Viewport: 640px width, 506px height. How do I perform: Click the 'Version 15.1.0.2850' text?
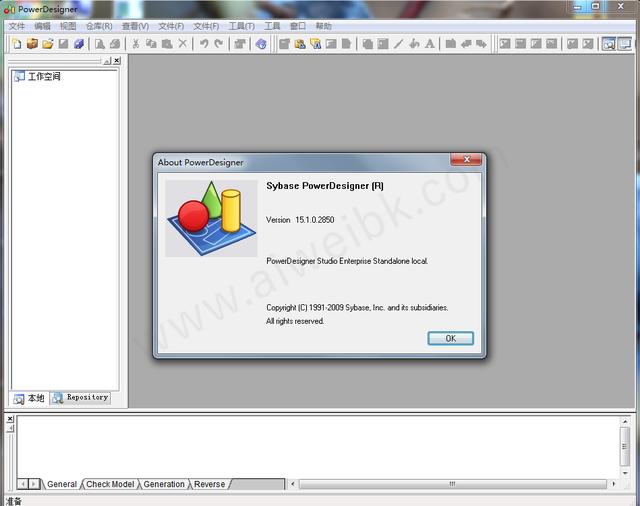pos(300,220)
